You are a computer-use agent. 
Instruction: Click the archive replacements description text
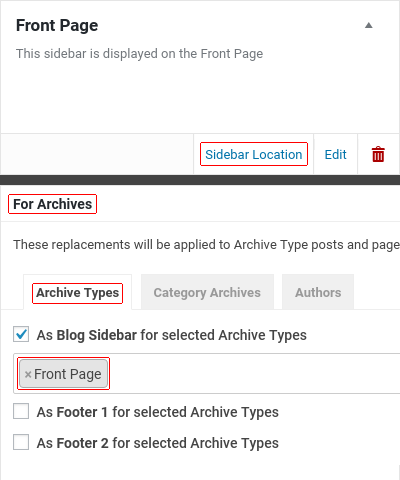(x=206, y=245)
